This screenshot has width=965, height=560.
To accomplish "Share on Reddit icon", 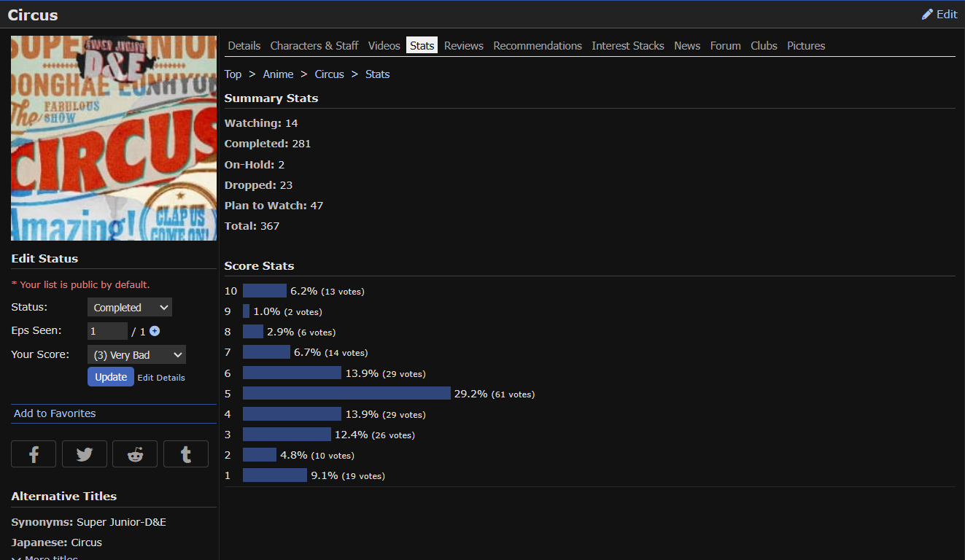I will (x=135, y=454).
